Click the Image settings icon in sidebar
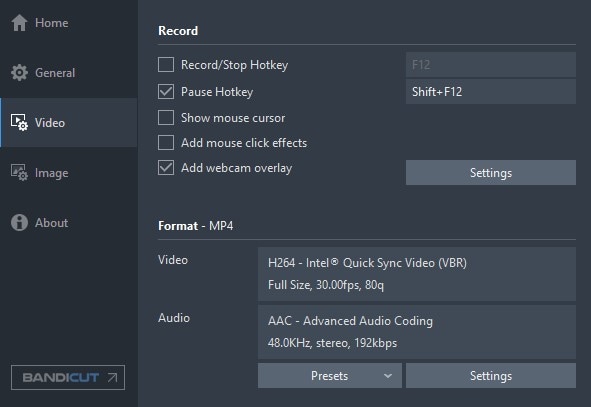 pyautogui.click(x=19, y=173)
